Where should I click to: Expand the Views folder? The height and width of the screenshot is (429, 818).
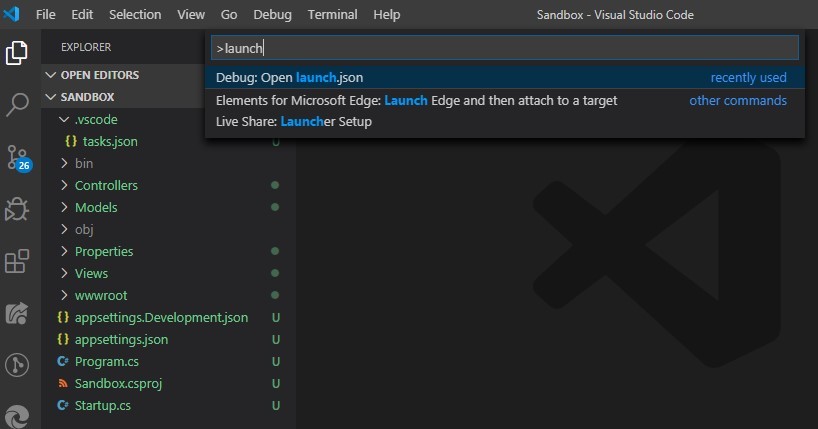click(x=64, y=273)
